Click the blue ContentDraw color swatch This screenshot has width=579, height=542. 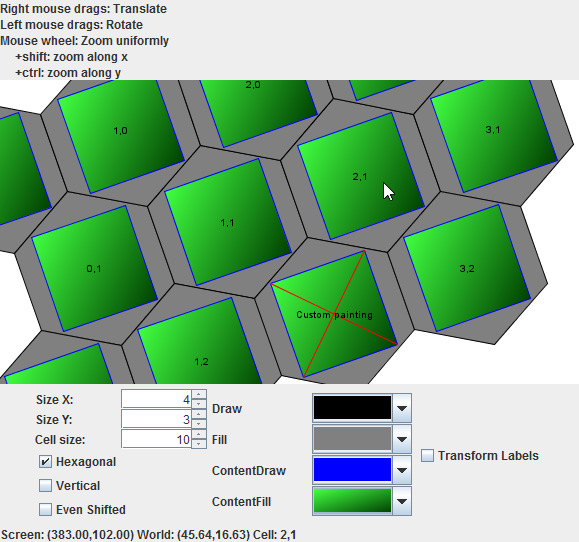coord(352,470)
